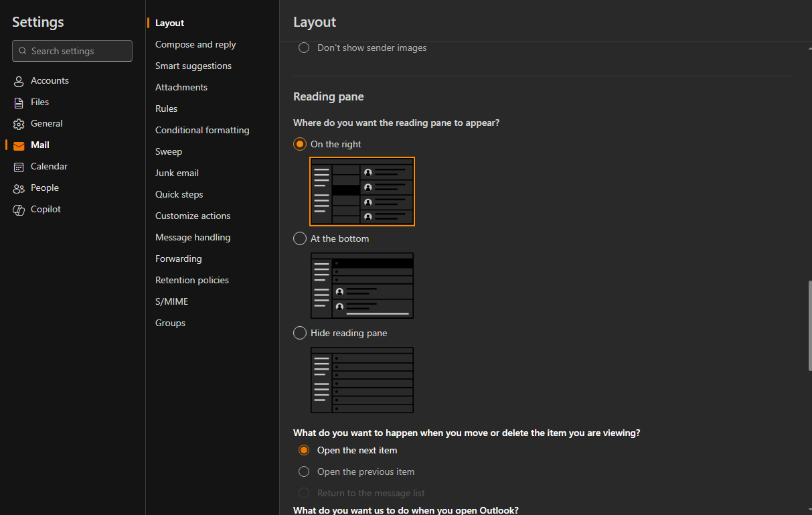Click "Where do you want the reading pane to appear?" text

[396, 123]
